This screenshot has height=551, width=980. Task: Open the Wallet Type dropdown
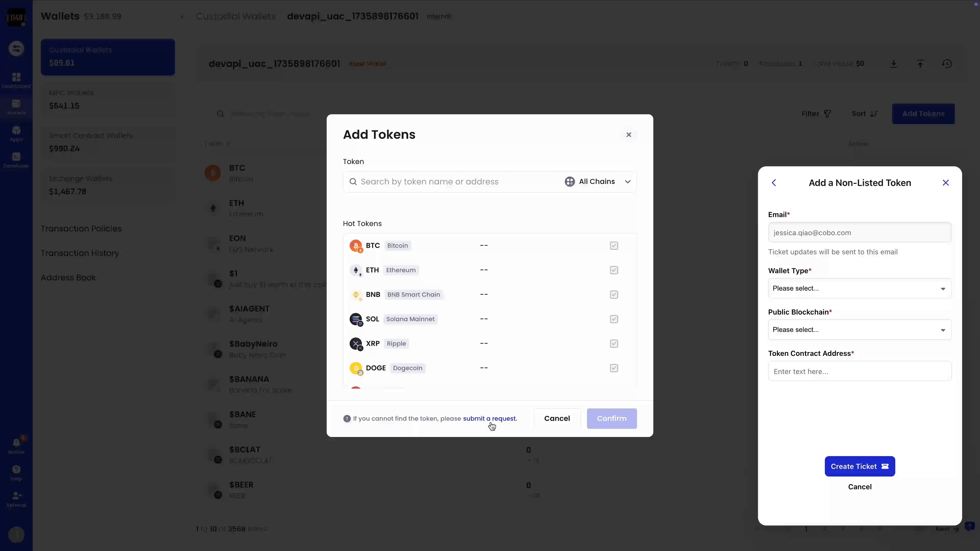click(859, 288)
